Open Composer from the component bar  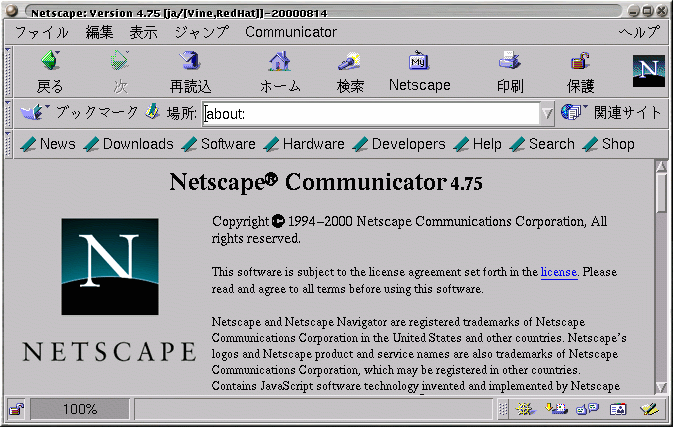point(649,409)
